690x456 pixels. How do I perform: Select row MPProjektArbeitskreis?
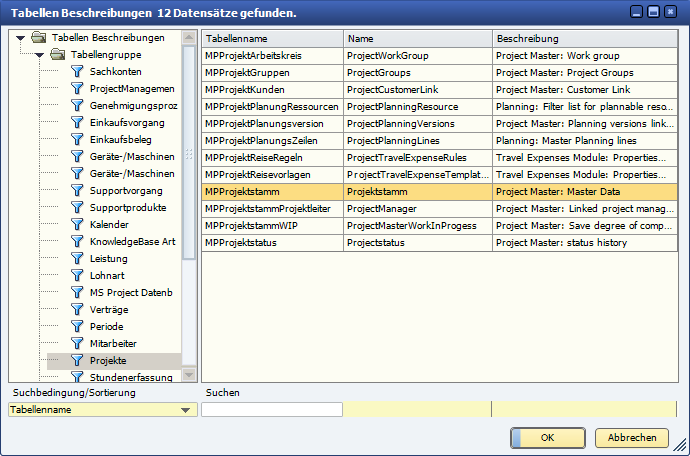point(440,56)
